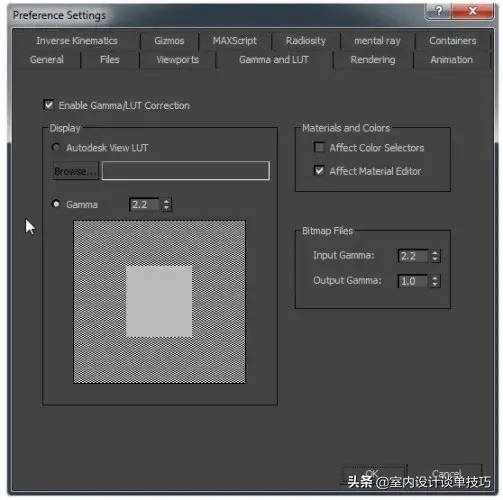Switch to the mental ray tab
The width and height of the screenshot is (503, 500).
click(377, 41)
